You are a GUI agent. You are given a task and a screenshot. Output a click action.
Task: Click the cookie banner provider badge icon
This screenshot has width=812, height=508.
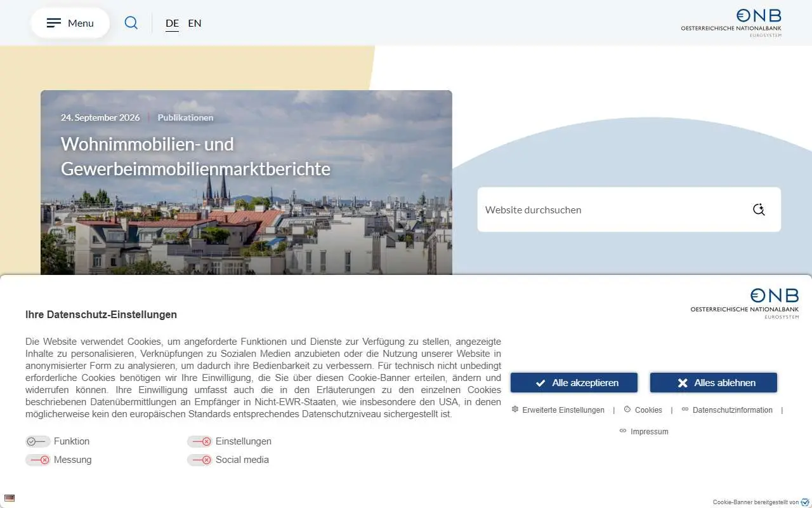point(806,502)
